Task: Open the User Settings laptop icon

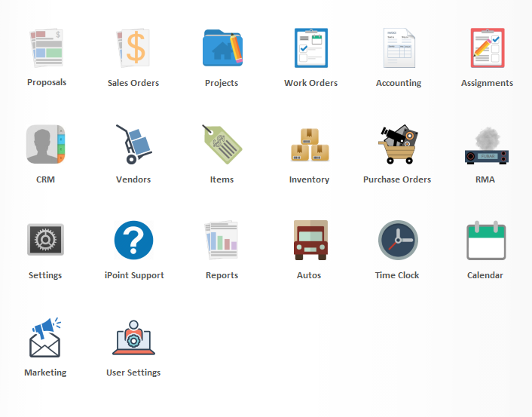Action: pyautogui.click(x=133, y=338)
